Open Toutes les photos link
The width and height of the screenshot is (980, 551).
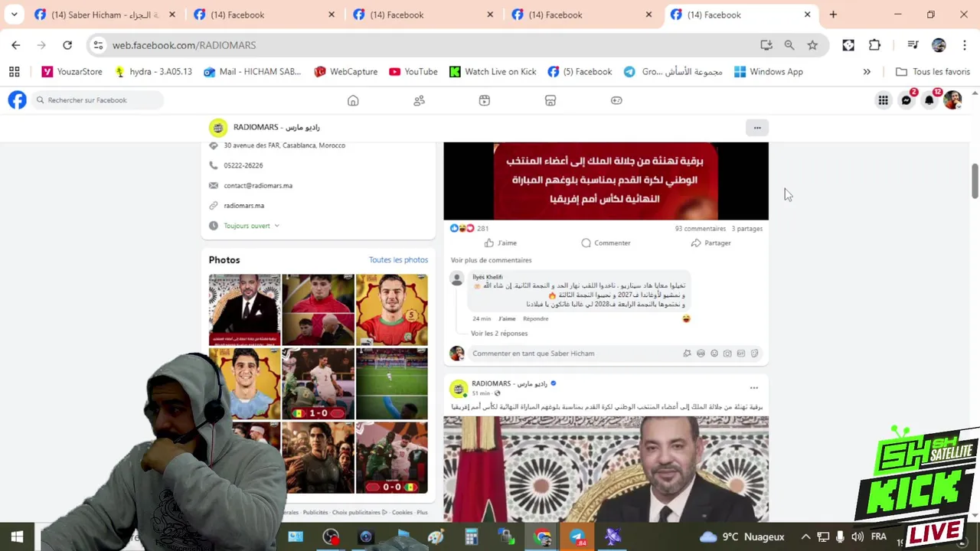[398, 260]
